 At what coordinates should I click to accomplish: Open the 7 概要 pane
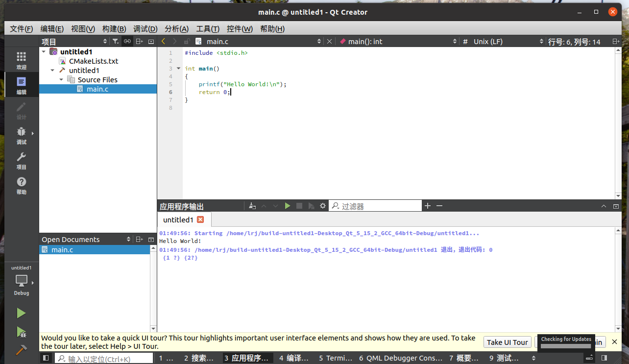point(464,358)
